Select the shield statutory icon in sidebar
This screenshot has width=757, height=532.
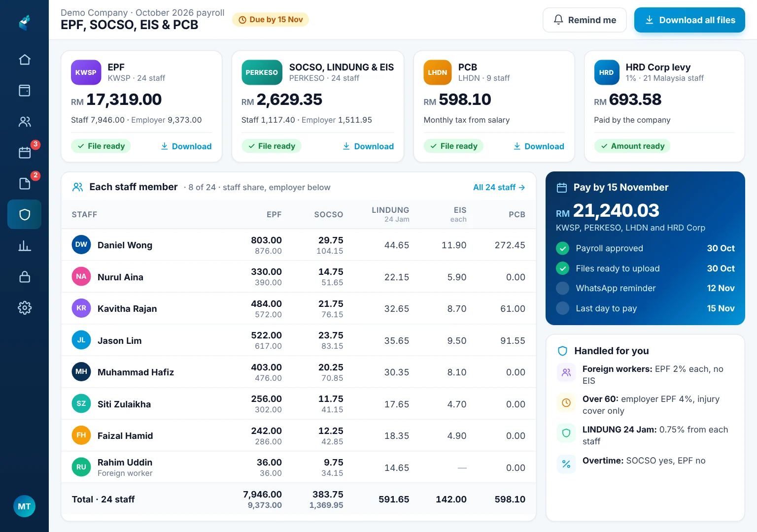coord(25,214)
